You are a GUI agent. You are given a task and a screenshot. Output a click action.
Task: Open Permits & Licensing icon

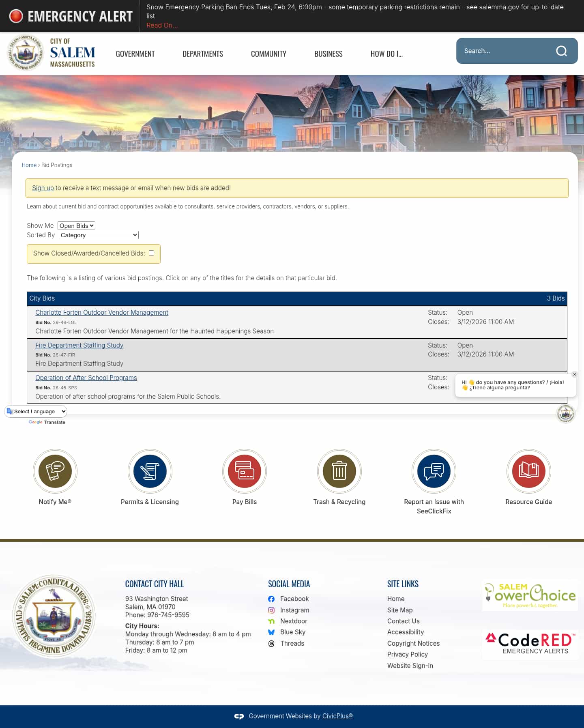pyautogui.click(x=150, y=471)
